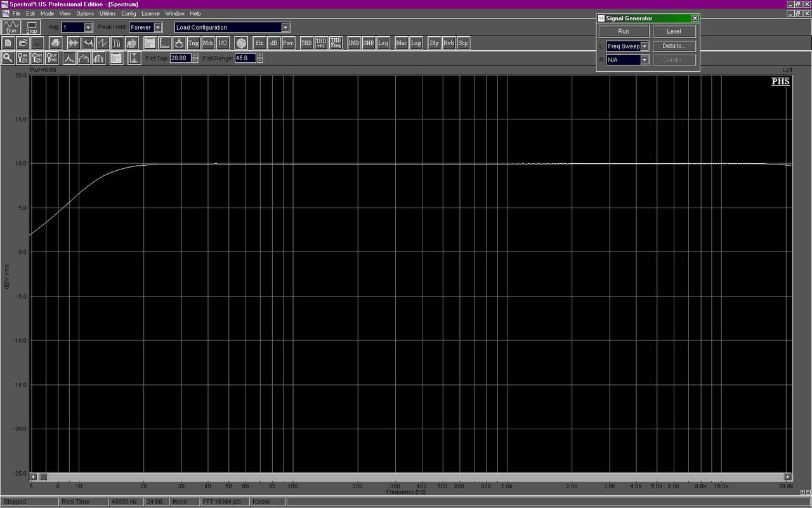Expand the Load Configuration dropdown

285,27
